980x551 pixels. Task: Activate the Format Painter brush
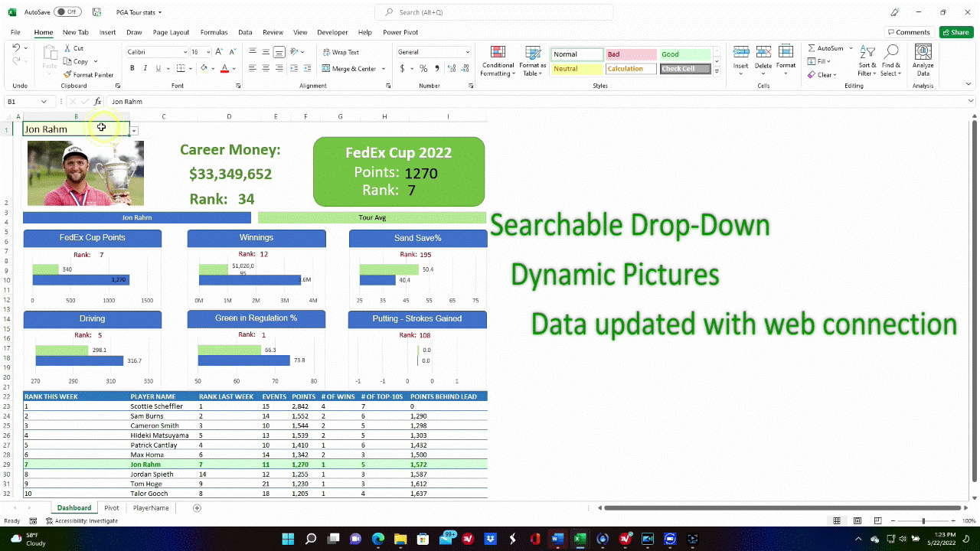click(89, 74)
